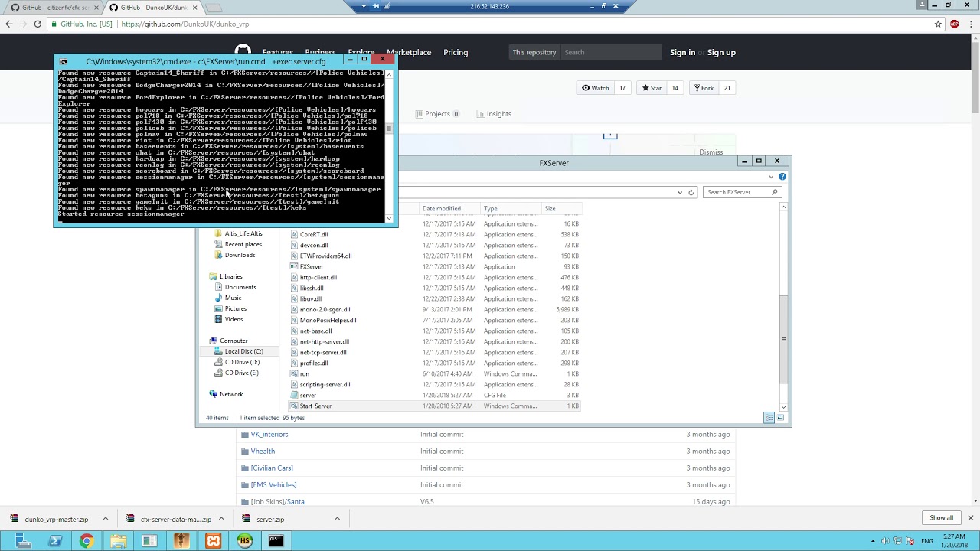Open the XAMPP taskbar icon

tap(213, 541)
